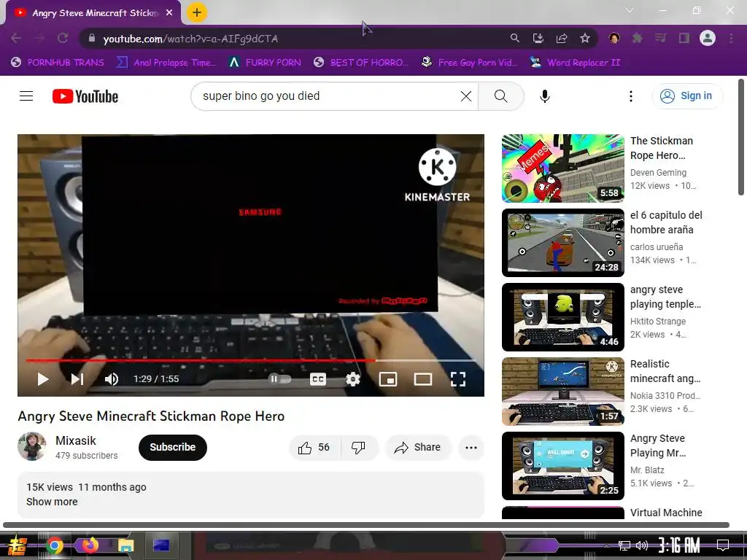Image resolution: width=747 pixels, height=560 pixels.
Task: Reload the page
Action: pos(63,38)
